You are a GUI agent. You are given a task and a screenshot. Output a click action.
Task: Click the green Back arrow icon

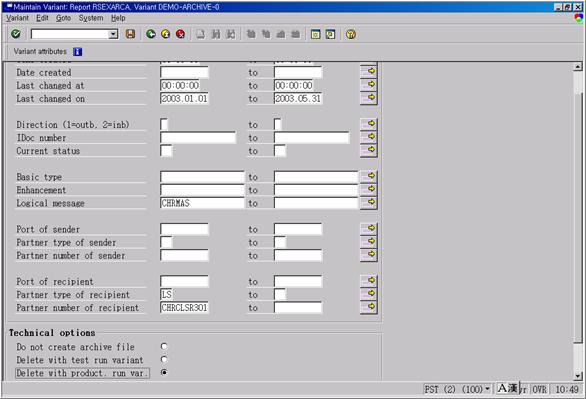point(151,34)
